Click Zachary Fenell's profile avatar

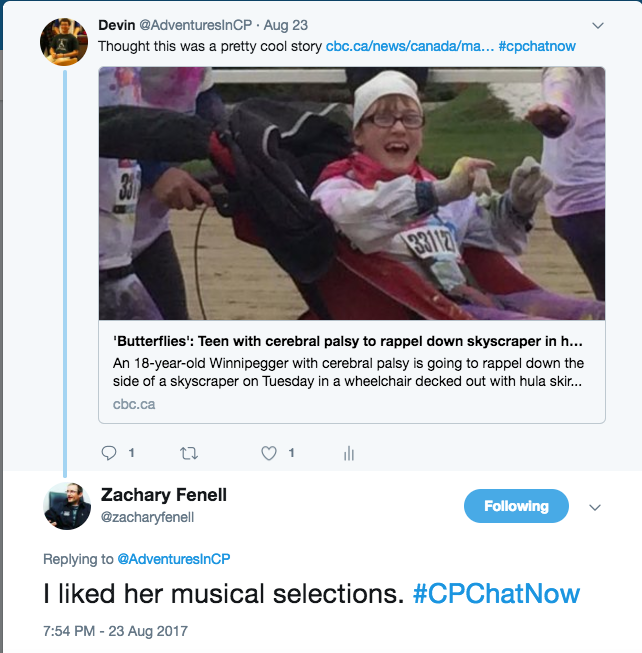pyautogui.click(x=68, y=505)
